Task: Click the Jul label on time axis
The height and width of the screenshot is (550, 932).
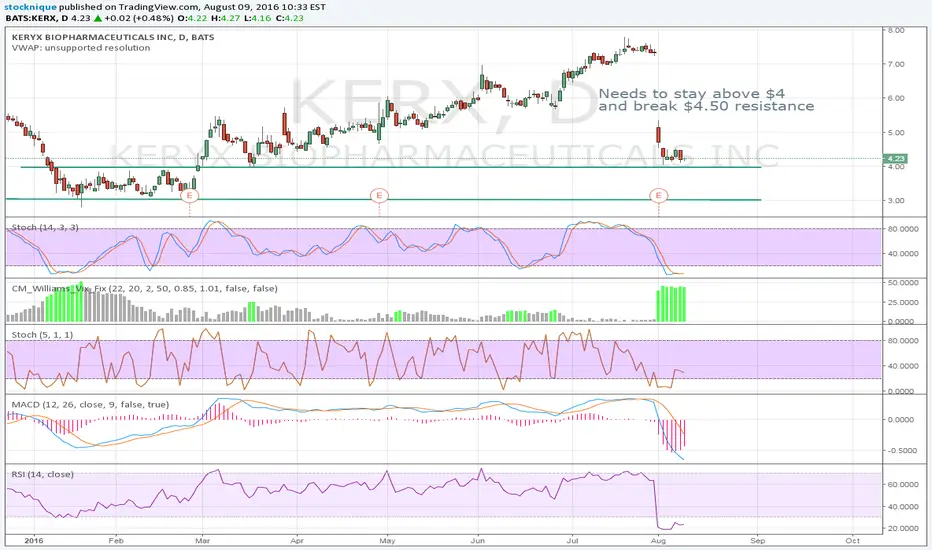Action: coord(572,540)
